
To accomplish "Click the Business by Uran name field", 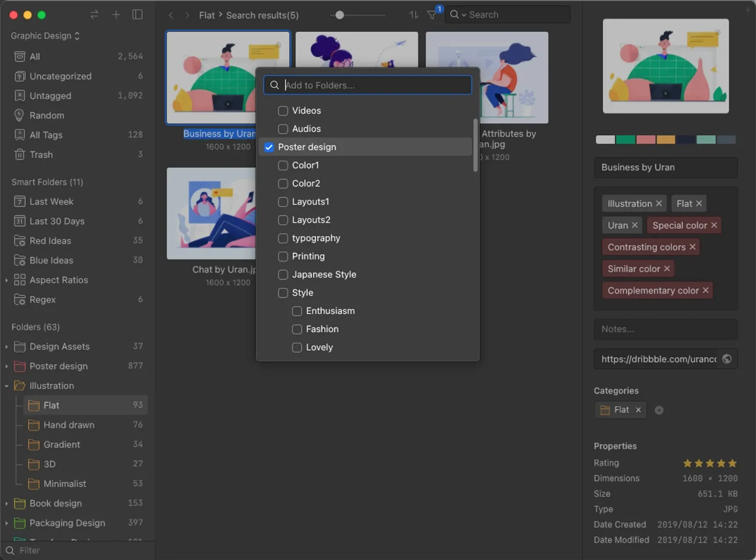I will (x=666, y=168).
